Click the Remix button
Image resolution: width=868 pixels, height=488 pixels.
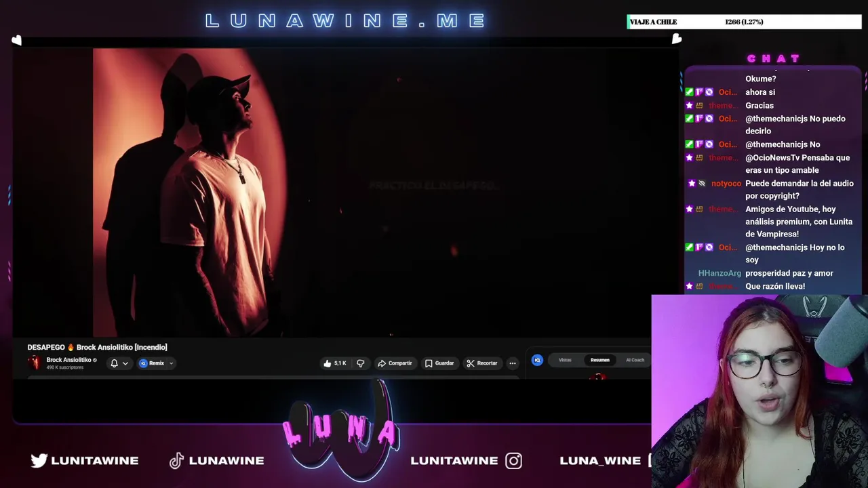(x=152, y=363)
